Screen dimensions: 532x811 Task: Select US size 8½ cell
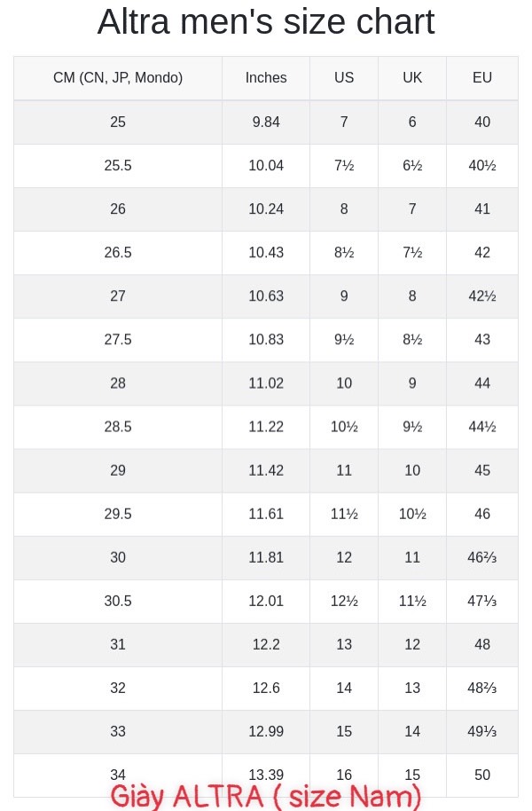344,252
